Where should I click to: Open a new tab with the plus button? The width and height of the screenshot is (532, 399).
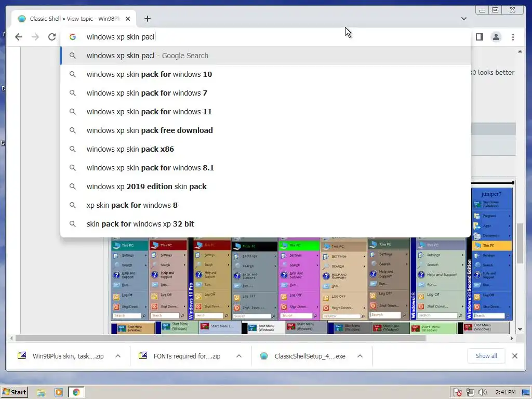(147, 19)
